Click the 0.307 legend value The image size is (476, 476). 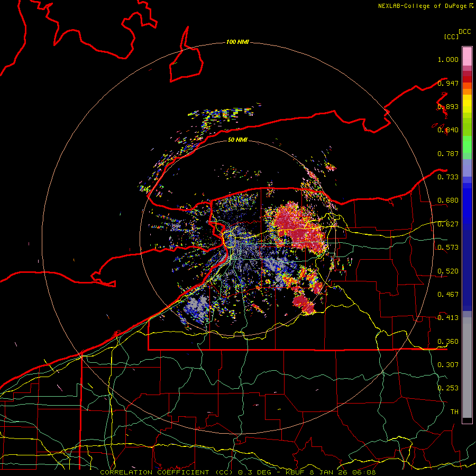448,364
